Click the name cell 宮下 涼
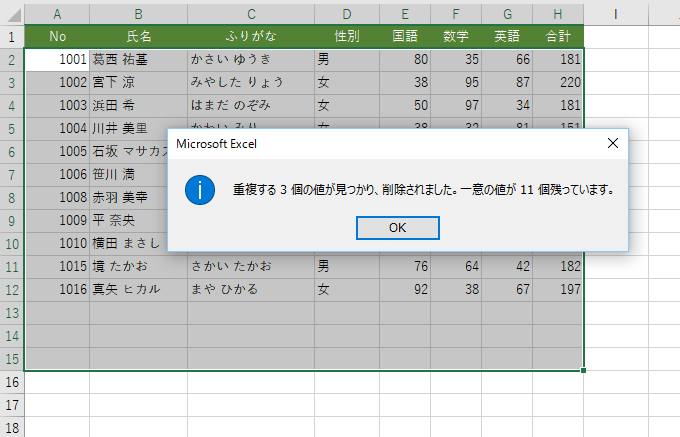 (138, 82)
